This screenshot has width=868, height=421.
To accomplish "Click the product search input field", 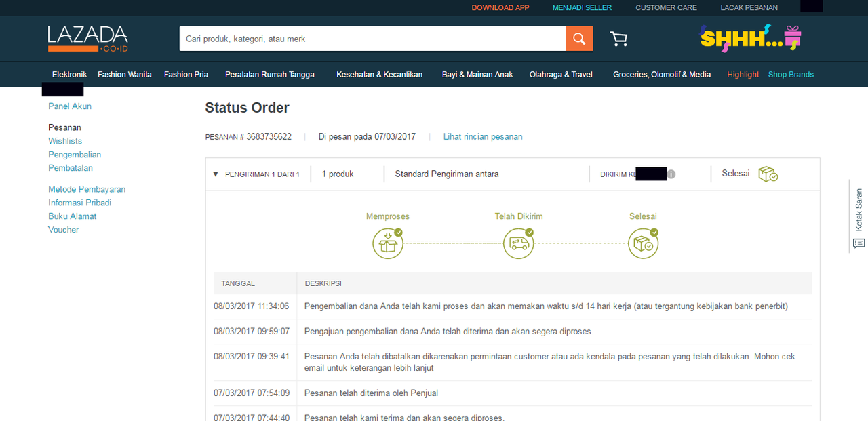I will [x=372, y=39].
